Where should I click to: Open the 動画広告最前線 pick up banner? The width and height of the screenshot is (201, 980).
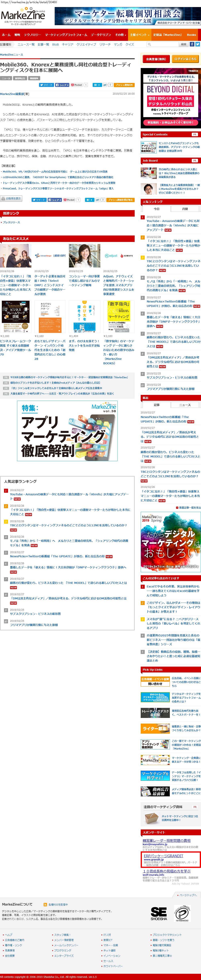[155, 791]
